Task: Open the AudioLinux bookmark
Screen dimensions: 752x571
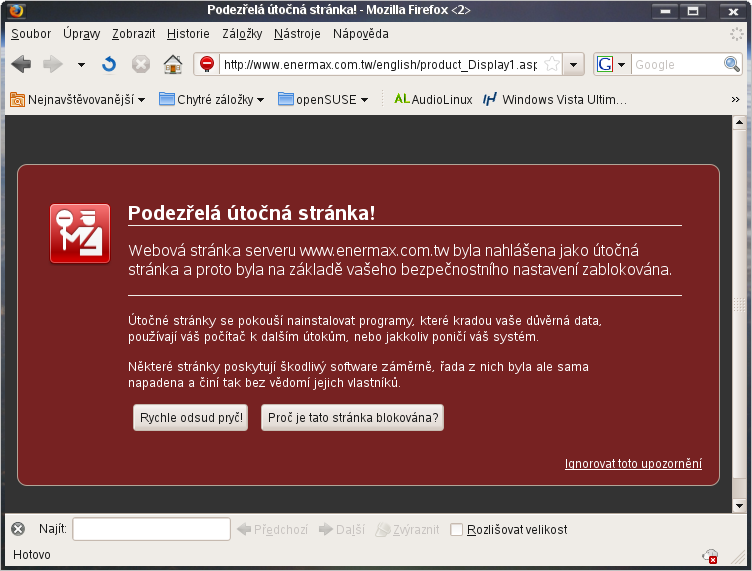Action: [433, 99]
